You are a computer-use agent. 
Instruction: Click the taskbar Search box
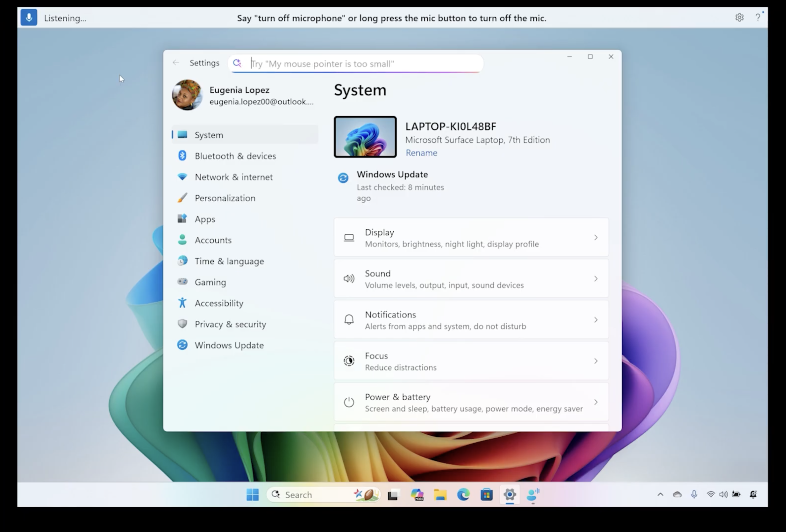pyautogui.click(x=324, y=494)
